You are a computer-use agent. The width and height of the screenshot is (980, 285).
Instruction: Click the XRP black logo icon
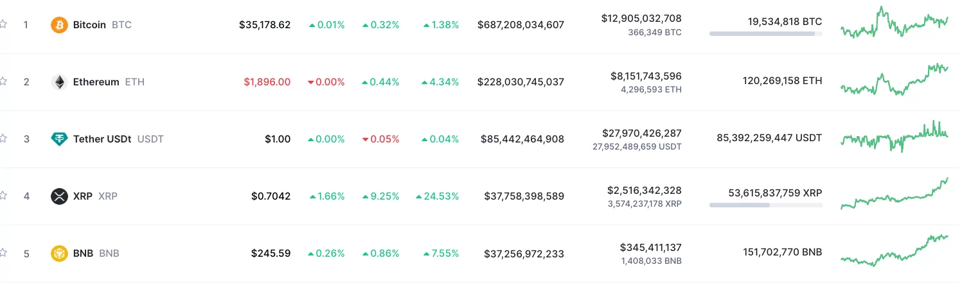pos(59,196)
